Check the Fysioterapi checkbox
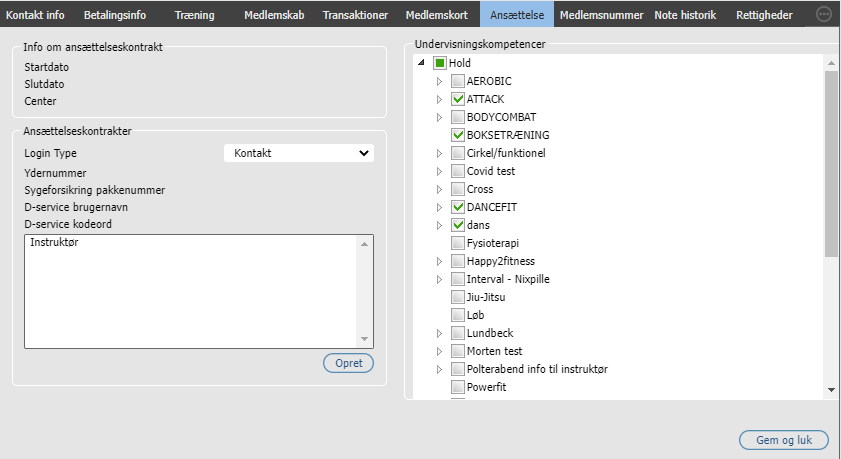Viewport: 841px width, 459px height. click(458, 243)
